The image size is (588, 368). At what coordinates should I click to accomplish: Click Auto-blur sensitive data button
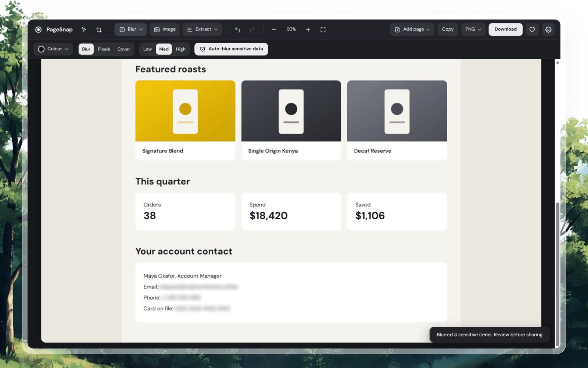[231, 49]
